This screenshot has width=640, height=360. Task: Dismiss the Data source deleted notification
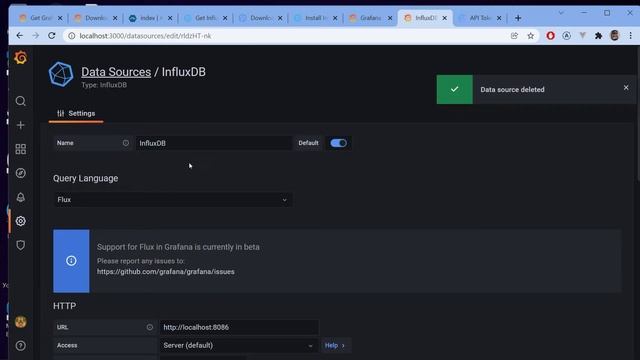626,87
